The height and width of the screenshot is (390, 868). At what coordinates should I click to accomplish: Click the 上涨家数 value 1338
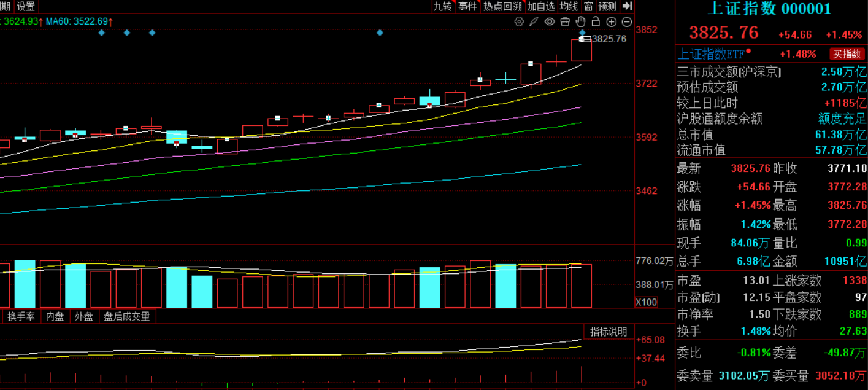855,281
